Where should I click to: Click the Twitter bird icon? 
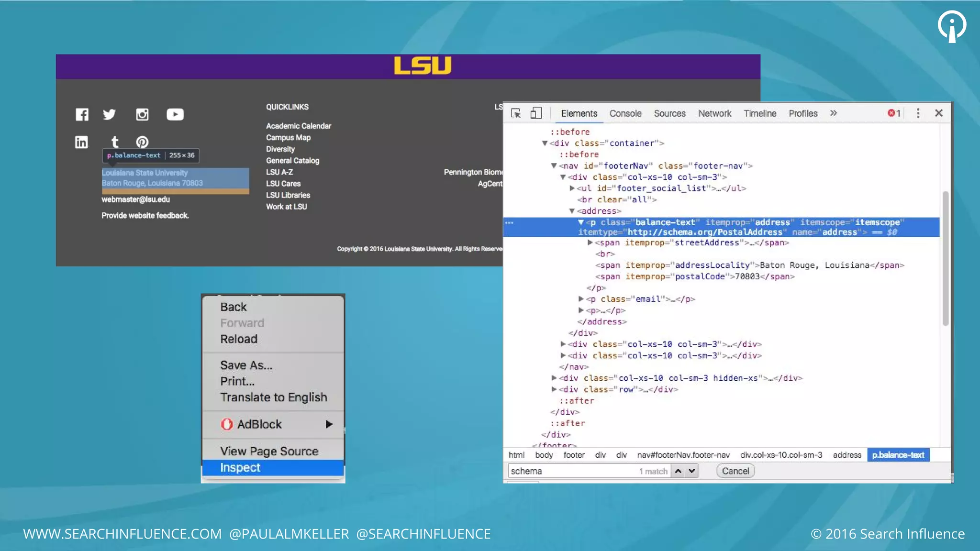pyautogui.click(x=109, y=115)
